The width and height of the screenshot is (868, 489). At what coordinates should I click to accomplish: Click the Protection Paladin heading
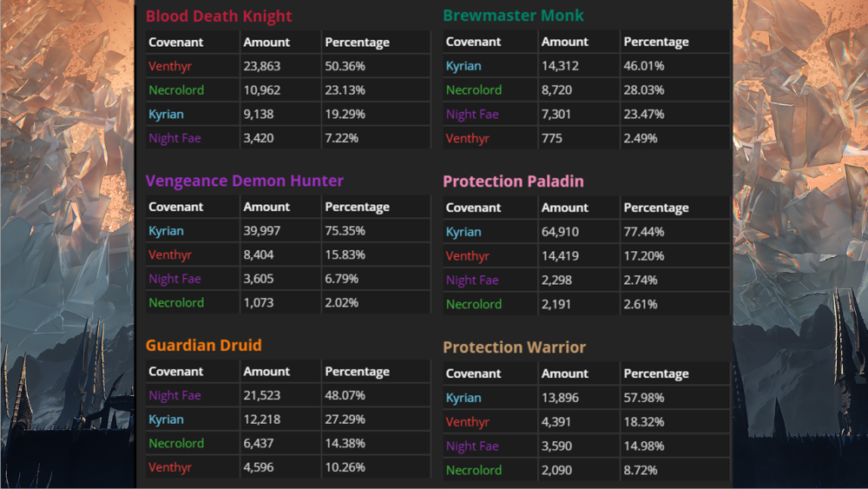pyautogui.click(x=513, y=182)
